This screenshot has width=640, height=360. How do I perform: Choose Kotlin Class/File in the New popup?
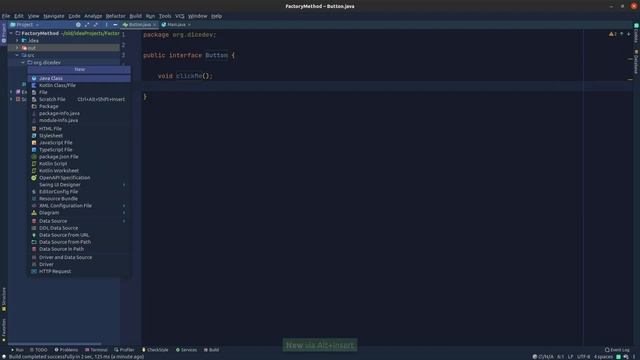(79, 85)
